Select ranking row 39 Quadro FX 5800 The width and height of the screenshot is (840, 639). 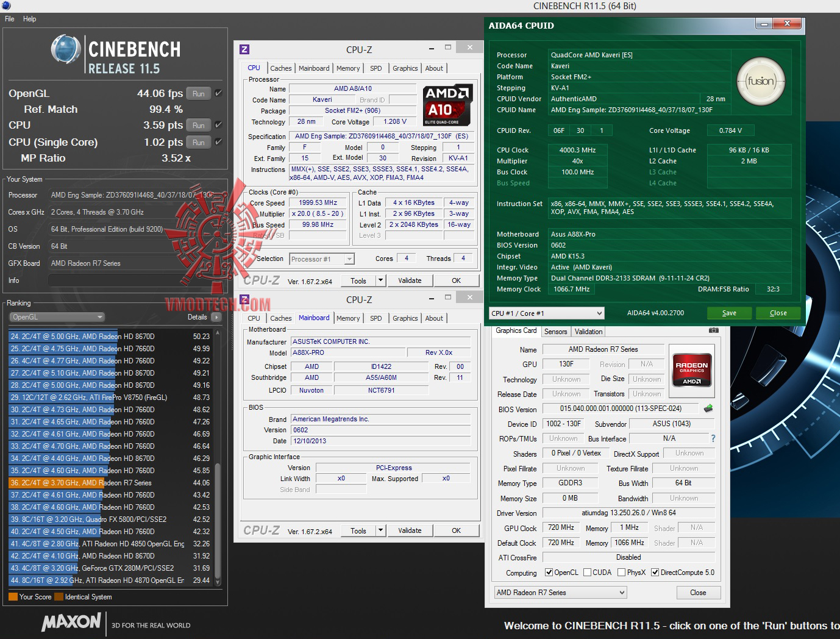coord(110,519)
